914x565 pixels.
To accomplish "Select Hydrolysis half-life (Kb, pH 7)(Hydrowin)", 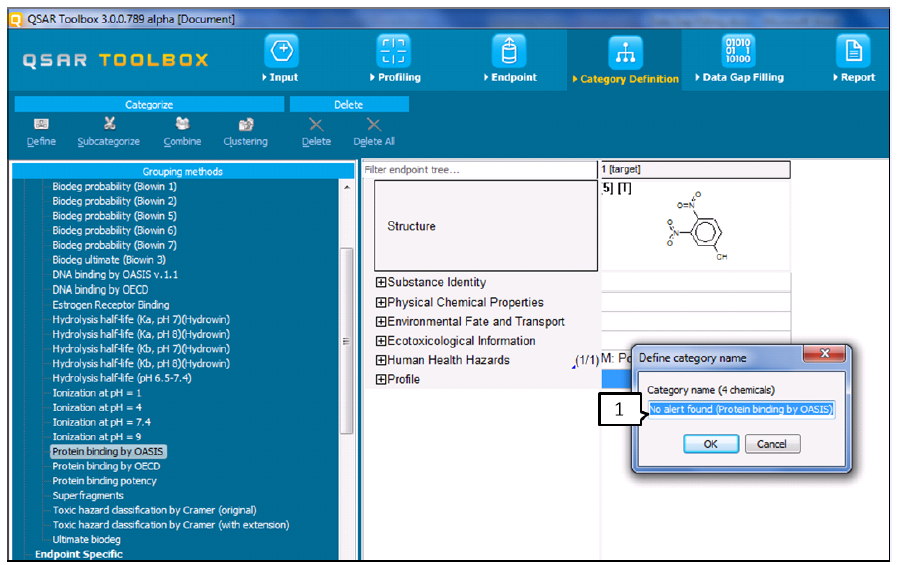I will (x=141, y=349).
